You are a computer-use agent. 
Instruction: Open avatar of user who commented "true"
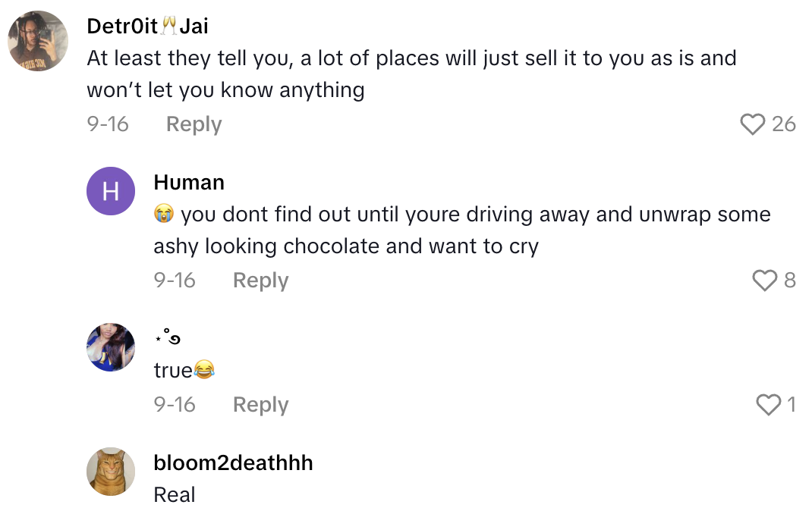tap(111, 347)
